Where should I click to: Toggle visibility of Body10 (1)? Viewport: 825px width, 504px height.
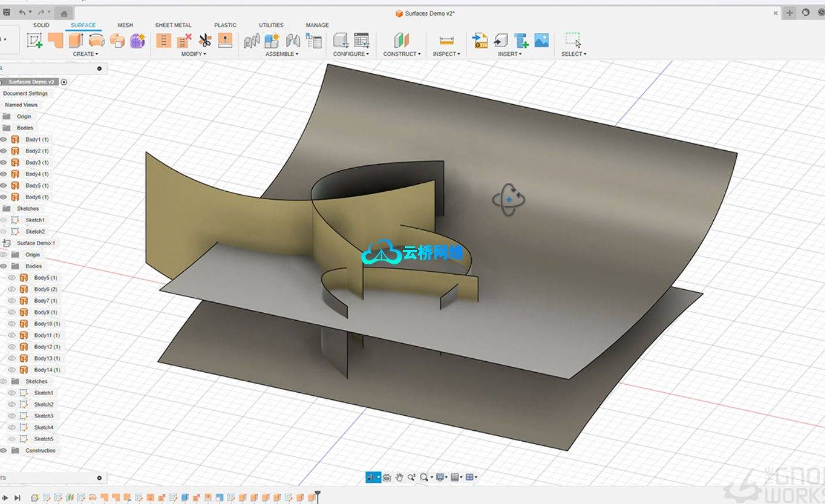[x=12, y=324]
